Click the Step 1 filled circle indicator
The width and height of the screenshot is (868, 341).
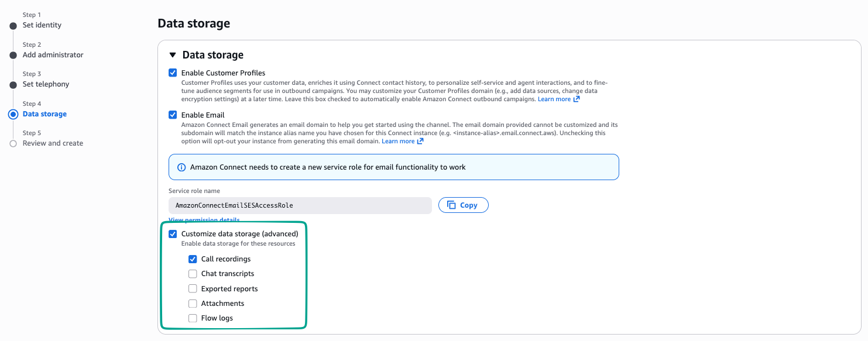13,26
